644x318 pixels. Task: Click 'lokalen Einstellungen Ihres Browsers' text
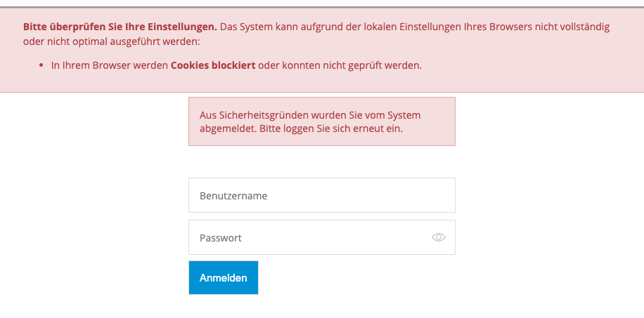click(x=450, y=27)
